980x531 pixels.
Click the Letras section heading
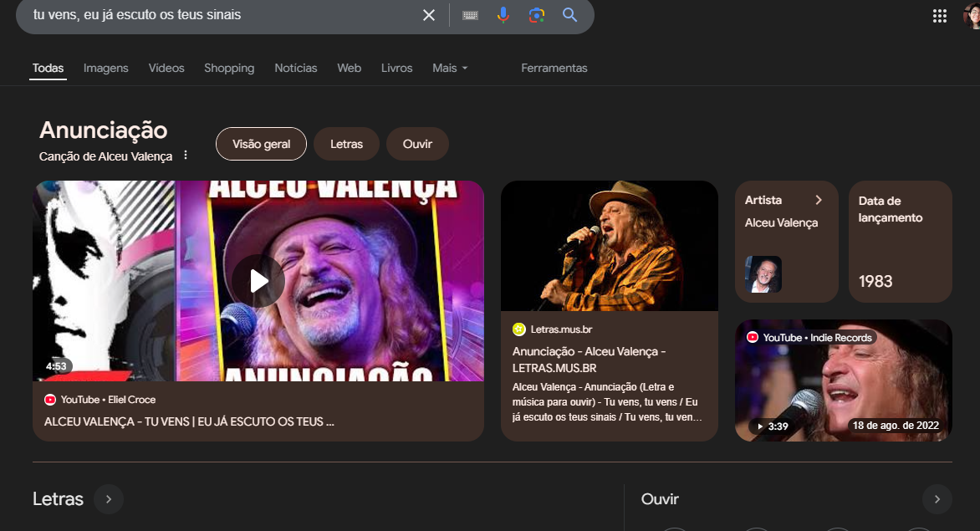tap(59, 499)
